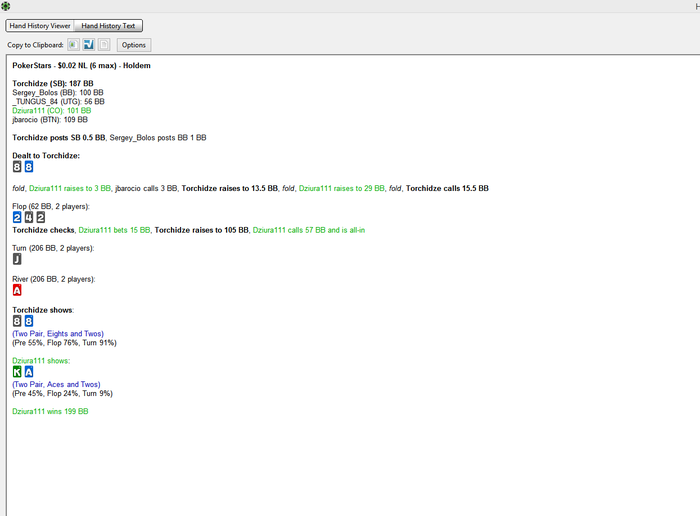Click 'Dziura111 wins 199 BB' result line
Screen dimensions: 700x516
[x=50, y=411]
